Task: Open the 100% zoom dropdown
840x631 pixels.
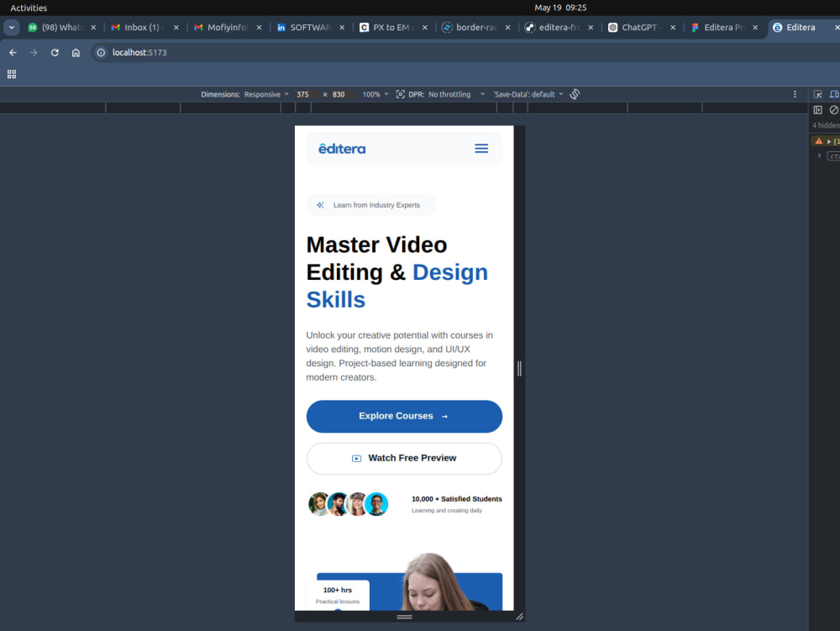Action: click(x=375, y=94)
